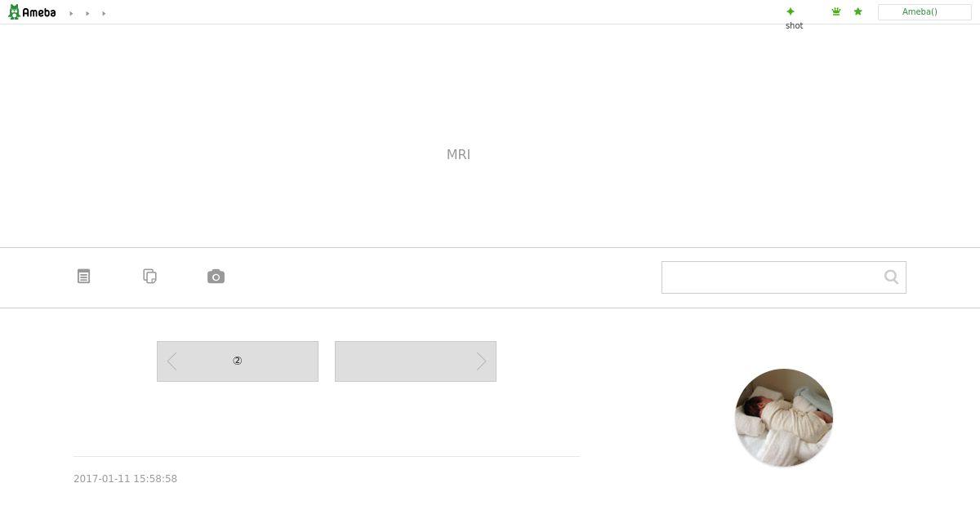Image resolution: width=980 pixels, height=514 pixels.
Task: Focus the blog search input field
Action: pos(772,277)
